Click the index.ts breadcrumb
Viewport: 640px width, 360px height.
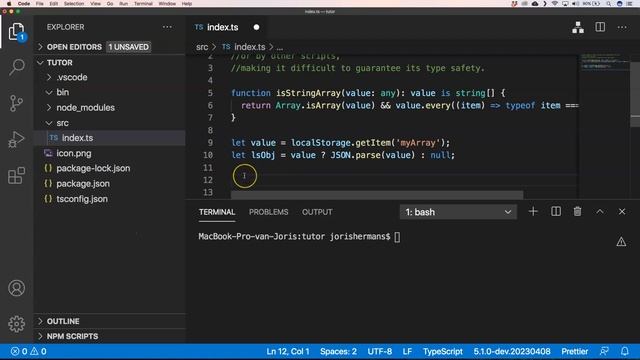coord(249,47)
